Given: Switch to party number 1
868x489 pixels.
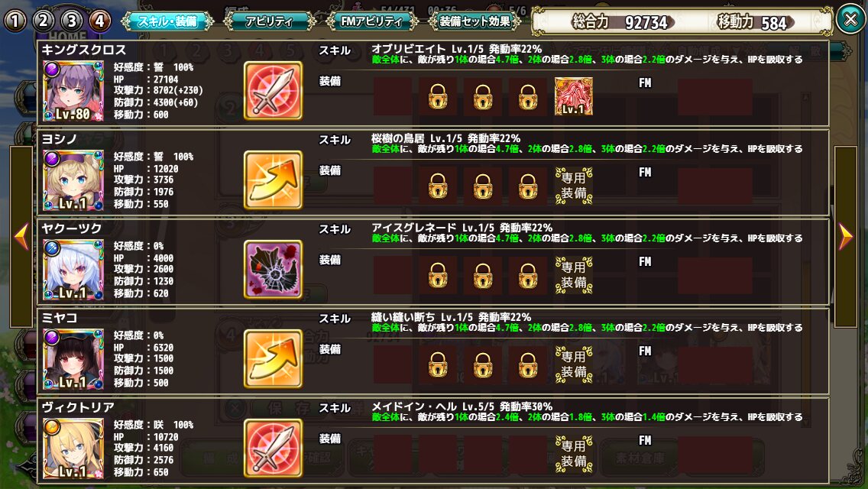Looking at the screenshot, I should [x=15, y=21].
